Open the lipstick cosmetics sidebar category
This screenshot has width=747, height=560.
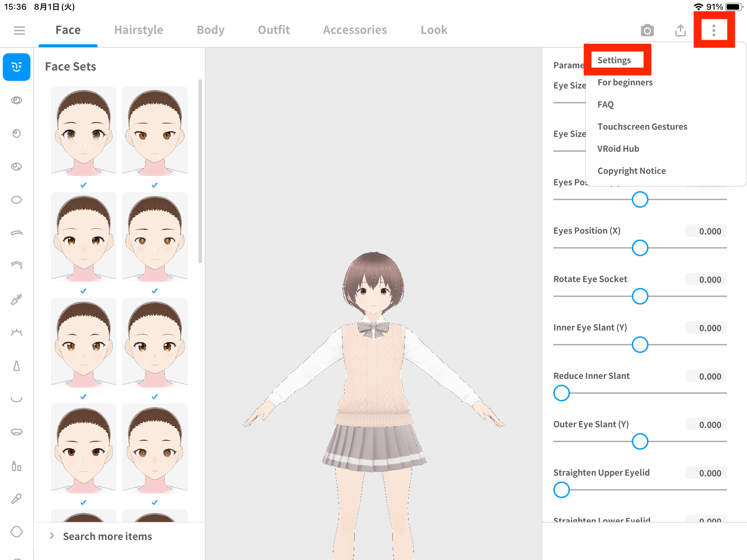[17, 465]
